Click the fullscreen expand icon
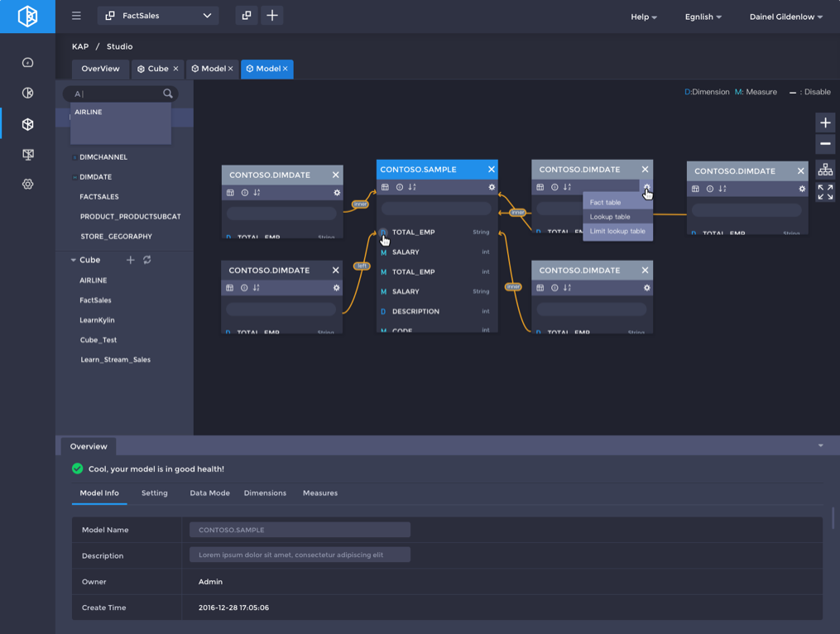 point(825,192)
